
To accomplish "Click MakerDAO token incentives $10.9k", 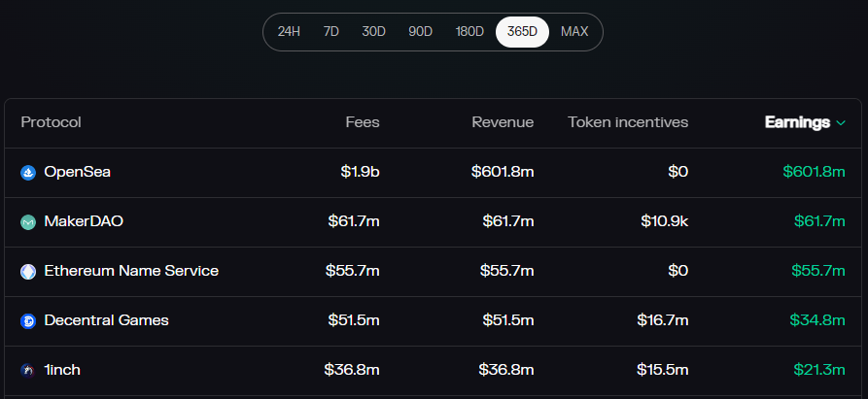I will click(665, 221).
